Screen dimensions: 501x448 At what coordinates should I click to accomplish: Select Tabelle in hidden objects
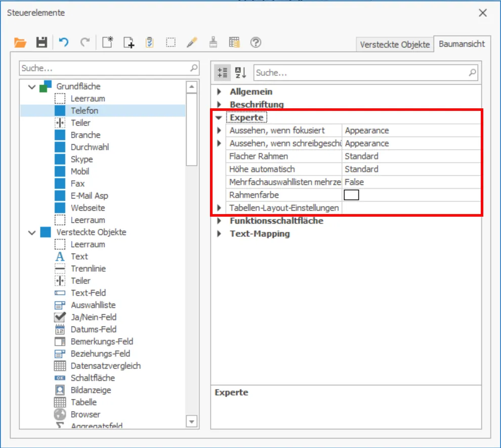point(83,402)
